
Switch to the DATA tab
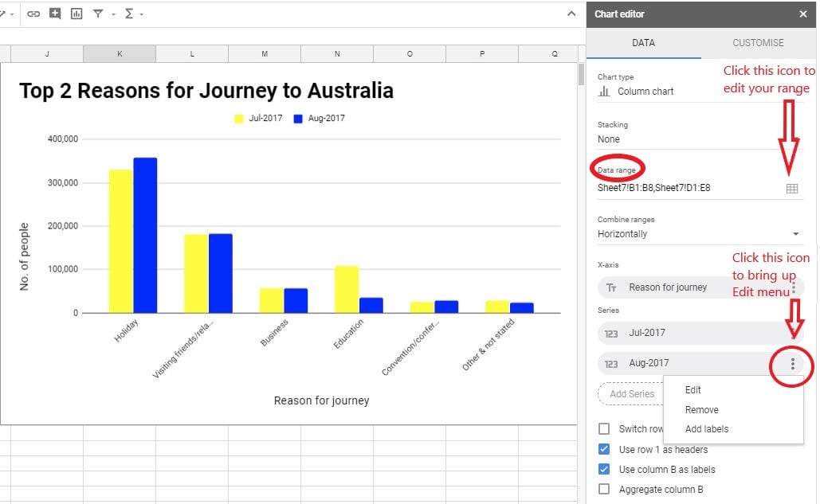tap(643, 43)
